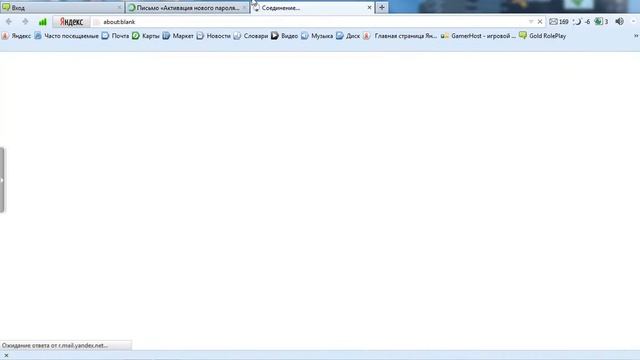This screenshot has width=640, height=360.
Task: Open the Маркет bookmark
Action: pos(178,36)
